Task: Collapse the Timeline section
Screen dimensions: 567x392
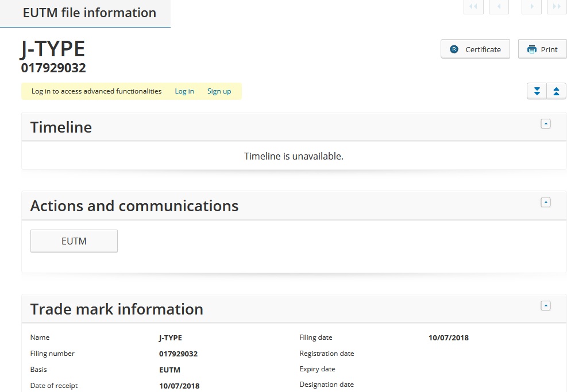Action: (x=546, y=123)
